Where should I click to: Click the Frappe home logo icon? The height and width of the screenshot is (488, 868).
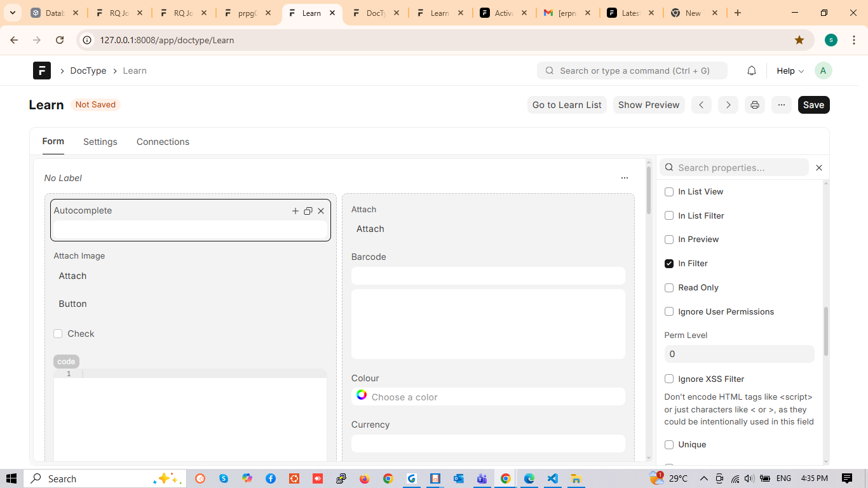point(42,71)
